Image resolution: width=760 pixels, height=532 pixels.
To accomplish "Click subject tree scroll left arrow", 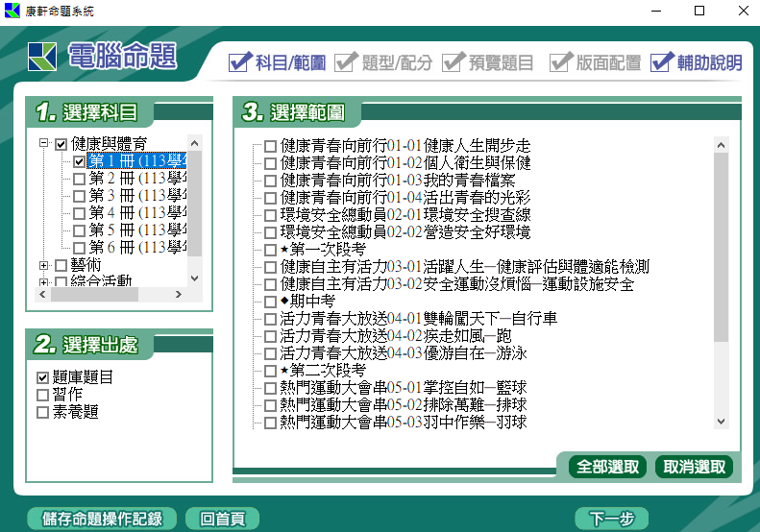I will [x=42, y=294].
